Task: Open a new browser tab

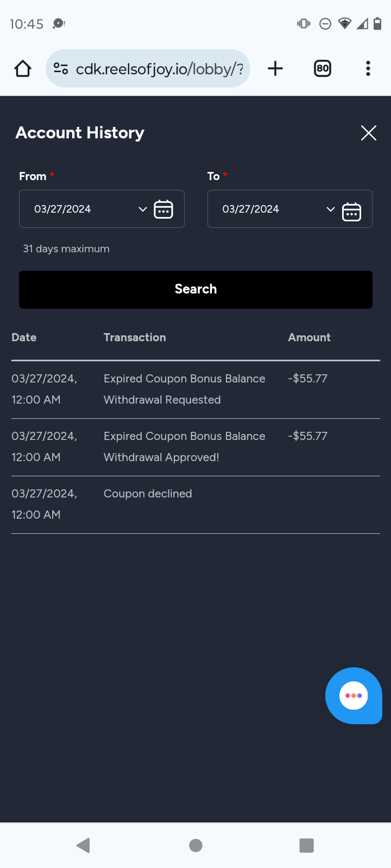Action: click(275, 68)
